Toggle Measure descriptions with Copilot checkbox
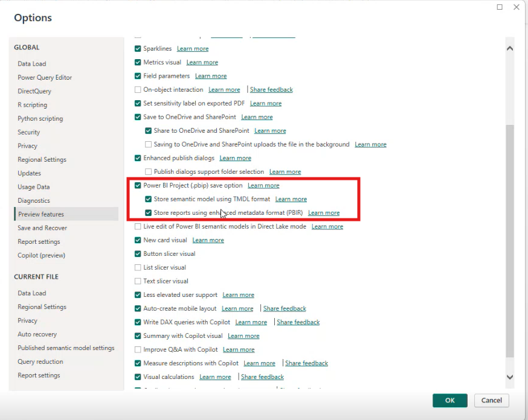This screenshot has height=420, width=528. coord(138,363)
